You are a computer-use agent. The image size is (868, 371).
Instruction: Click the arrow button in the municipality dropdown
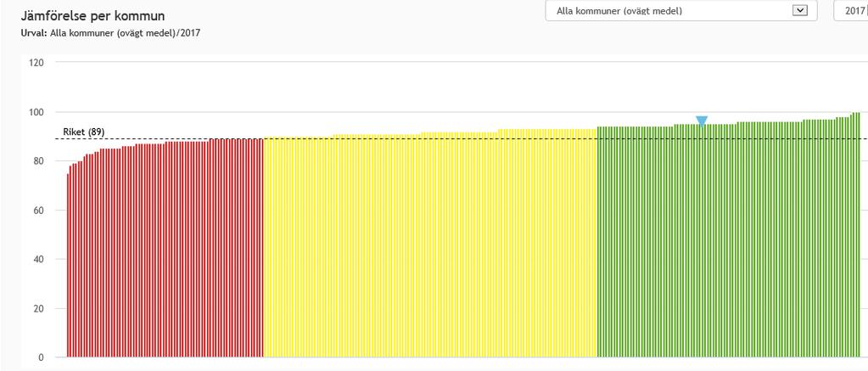point(798,11)
